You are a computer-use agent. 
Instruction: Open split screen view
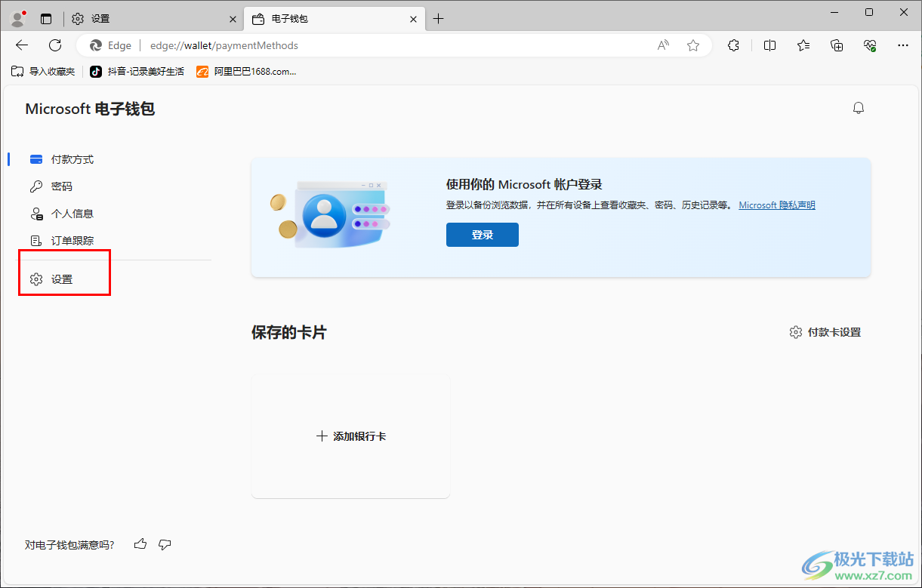tap(769, 45)
